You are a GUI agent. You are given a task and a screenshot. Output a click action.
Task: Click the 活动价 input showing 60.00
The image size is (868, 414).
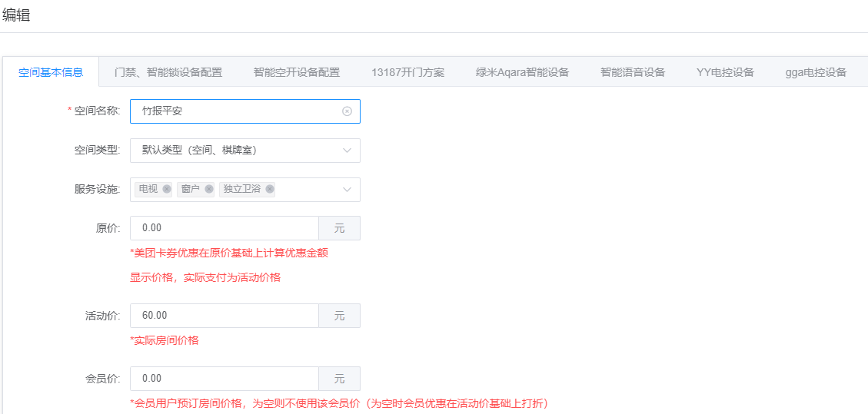click(x=224, y=316)
